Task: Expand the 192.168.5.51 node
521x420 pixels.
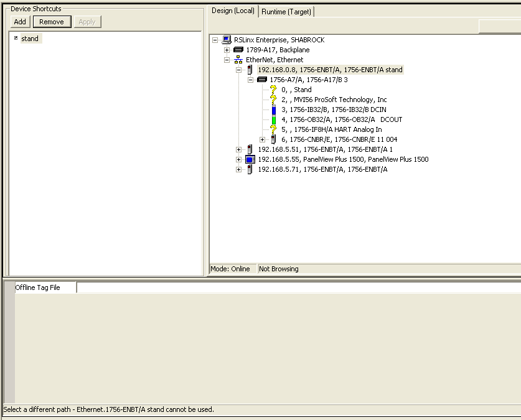Action: coord(238,150)
